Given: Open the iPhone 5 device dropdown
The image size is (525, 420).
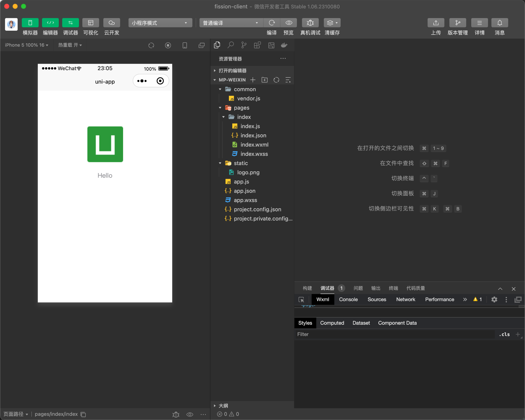Looking at the screenshot, I should pos(27,45).
